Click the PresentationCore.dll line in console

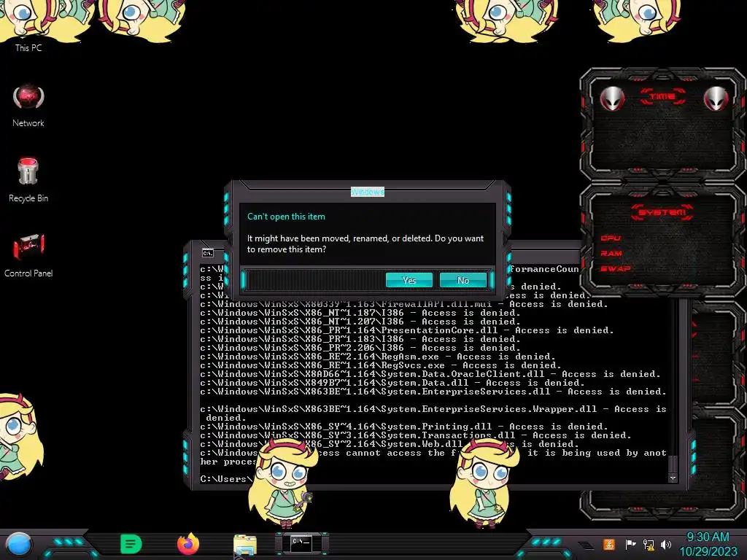[x=407, y=330]
